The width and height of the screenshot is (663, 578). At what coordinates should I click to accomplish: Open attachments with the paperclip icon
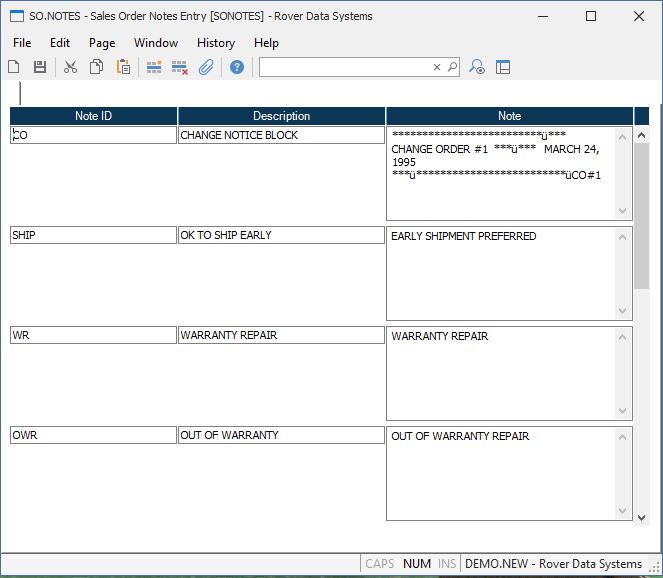tap(206, 67)
